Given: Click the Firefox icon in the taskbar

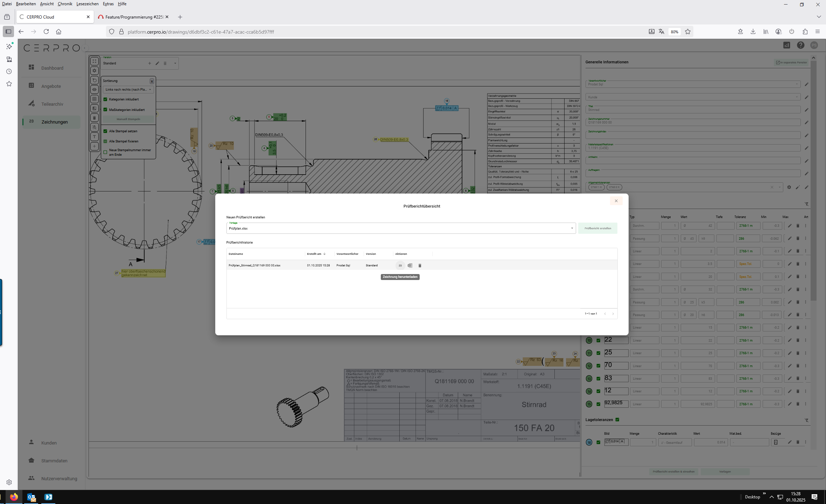Looking at the screenshot, I should click(x=14, y=497).
